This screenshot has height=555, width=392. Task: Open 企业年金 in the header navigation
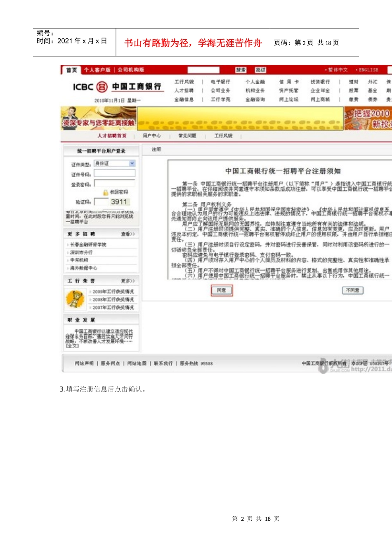[x=320, y=91]
